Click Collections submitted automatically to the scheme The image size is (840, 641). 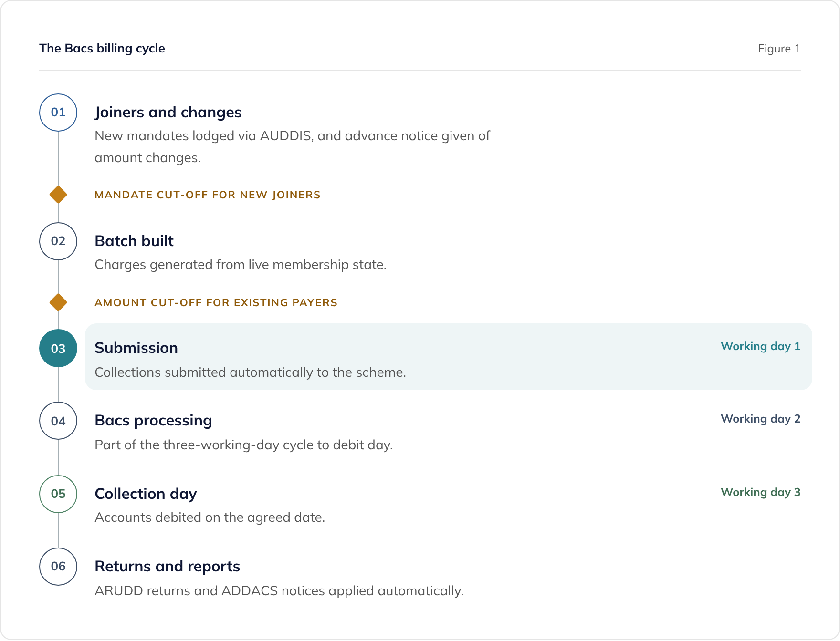pos(251,372)
